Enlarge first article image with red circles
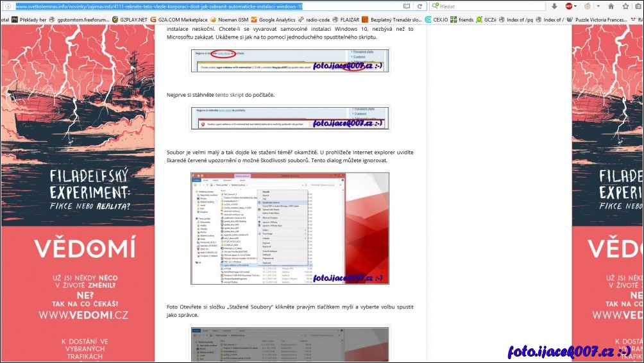This screenshot has width=644, height=363. coord(289,60)
